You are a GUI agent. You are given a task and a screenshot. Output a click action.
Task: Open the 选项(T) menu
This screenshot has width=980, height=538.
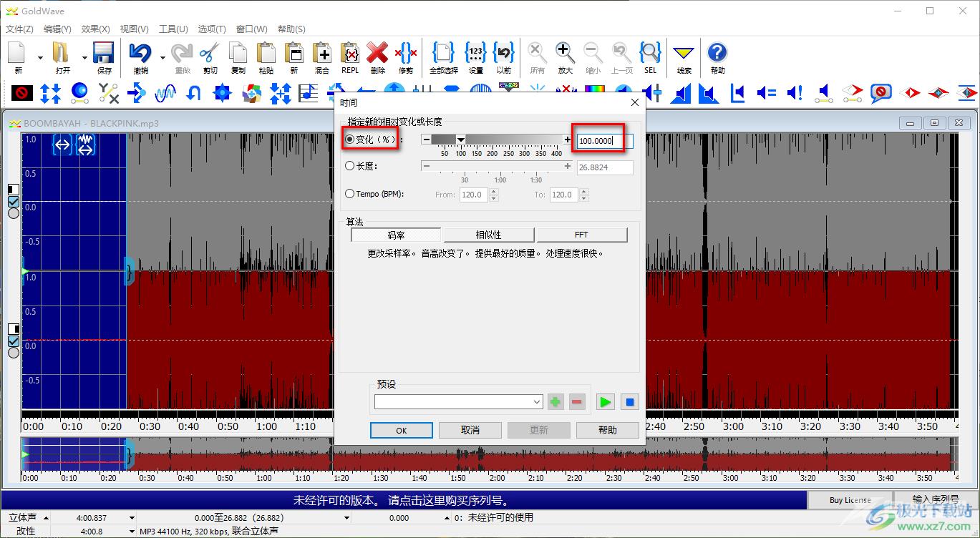coord(212,29)
